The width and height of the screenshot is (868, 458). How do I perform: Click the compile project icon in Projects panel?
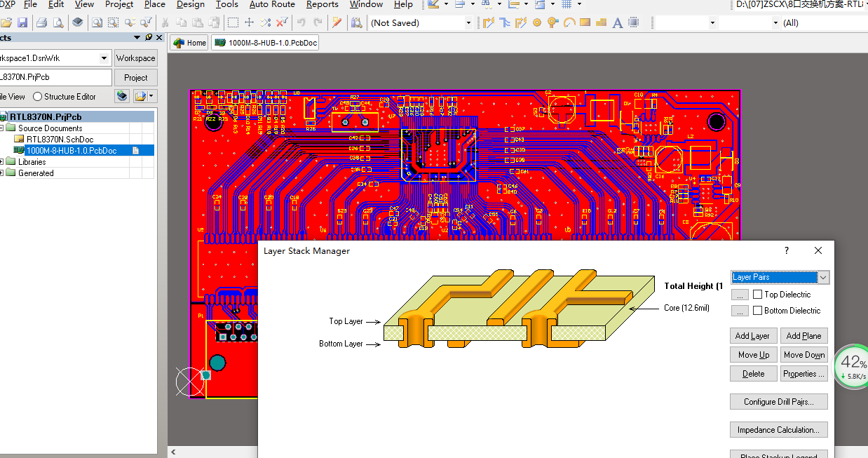pyautogui.click(x=123, y=96)
